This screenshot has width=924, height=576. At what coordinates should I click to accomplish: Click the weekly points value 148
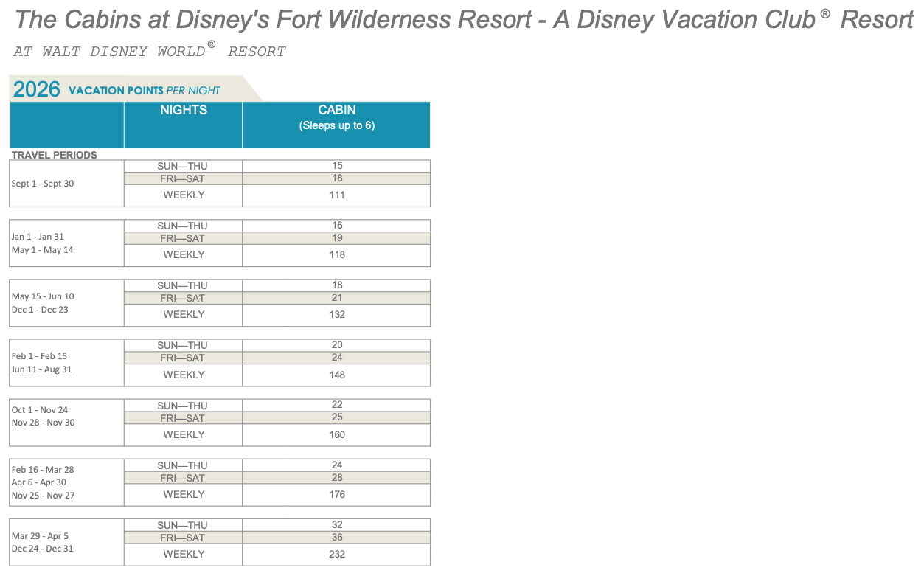[337, 375]
